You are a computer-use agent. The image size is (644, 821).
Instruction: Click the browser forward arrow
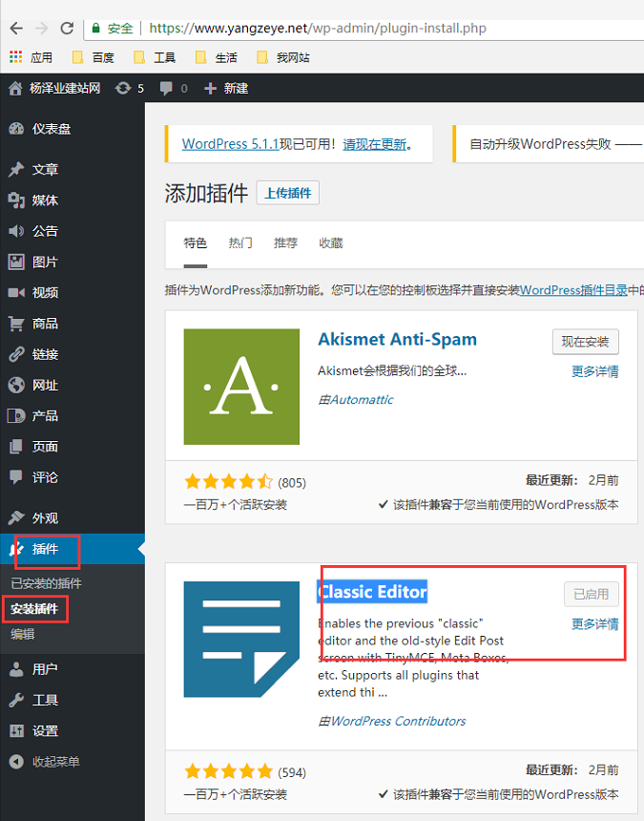coord(41,29)
